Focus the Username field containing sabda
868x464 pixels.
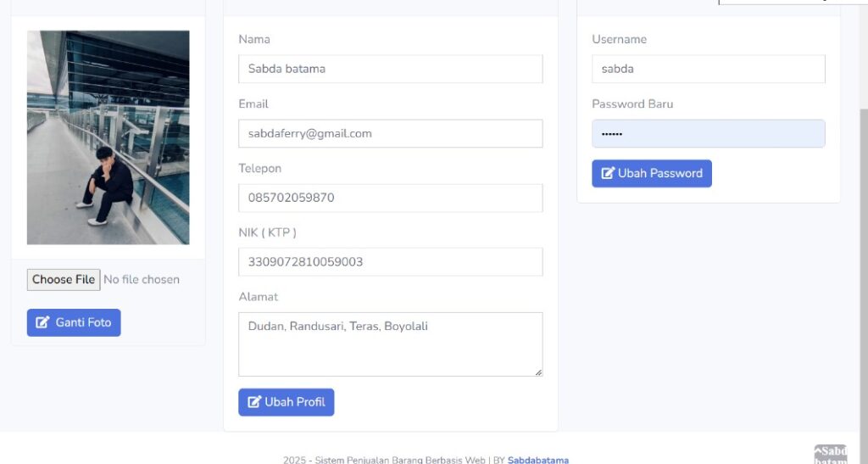point(709,69)
